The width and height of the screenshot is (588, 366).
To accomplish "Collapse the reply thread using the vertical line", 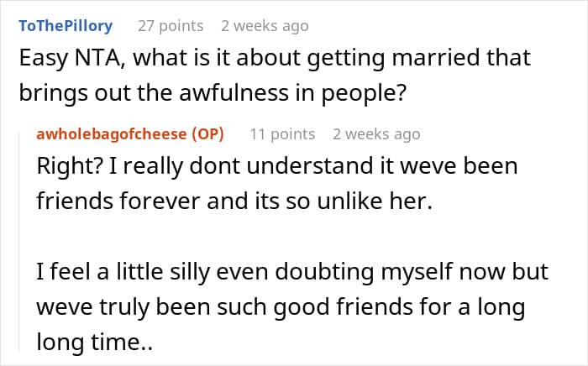I will (x=19, y=242).
